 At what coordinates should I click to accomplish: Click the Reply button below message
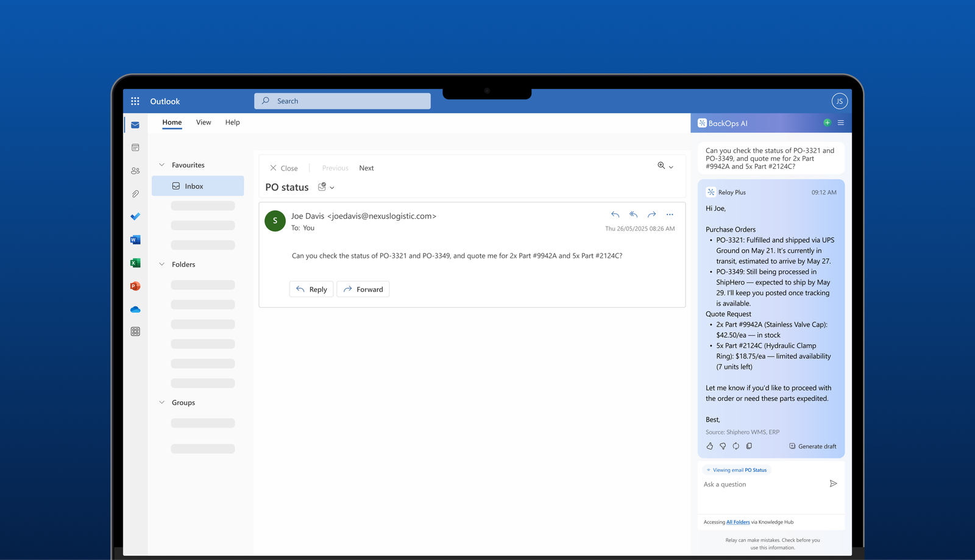click(x=311, y=289)
